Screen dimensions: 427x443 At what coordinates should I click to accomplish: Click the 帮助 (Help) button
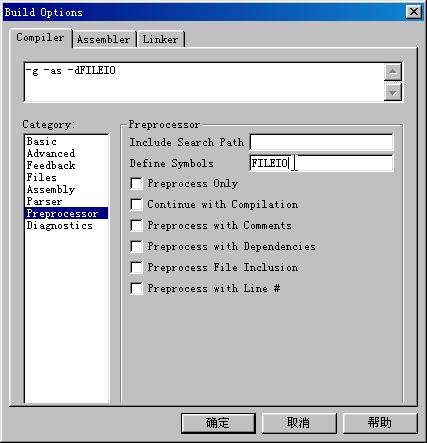[380, 423]
